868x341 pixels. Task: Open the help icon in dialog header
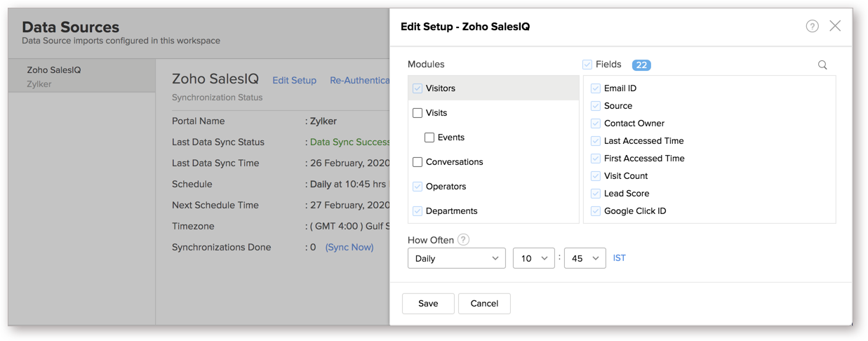click(812, 26)
